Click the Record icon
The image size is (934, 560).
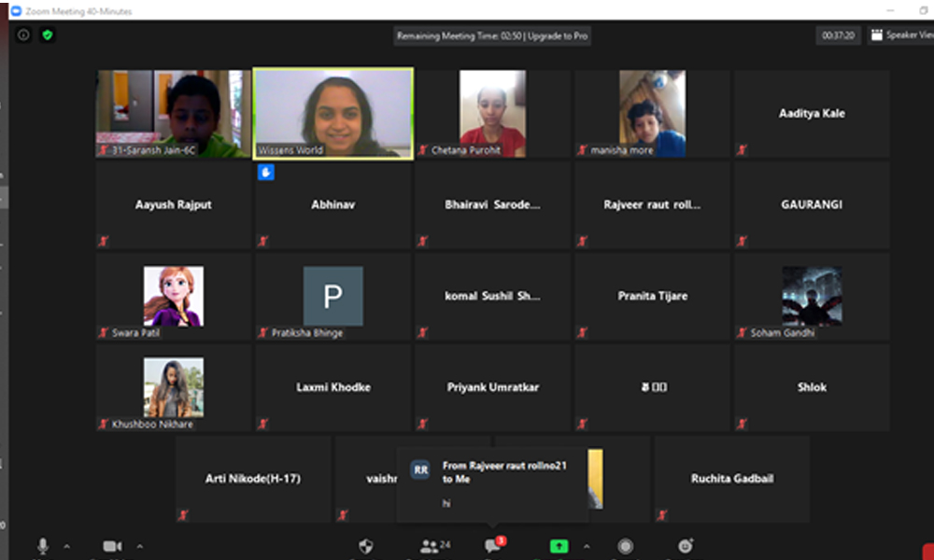pyautogui.click(x=626, y=546)
